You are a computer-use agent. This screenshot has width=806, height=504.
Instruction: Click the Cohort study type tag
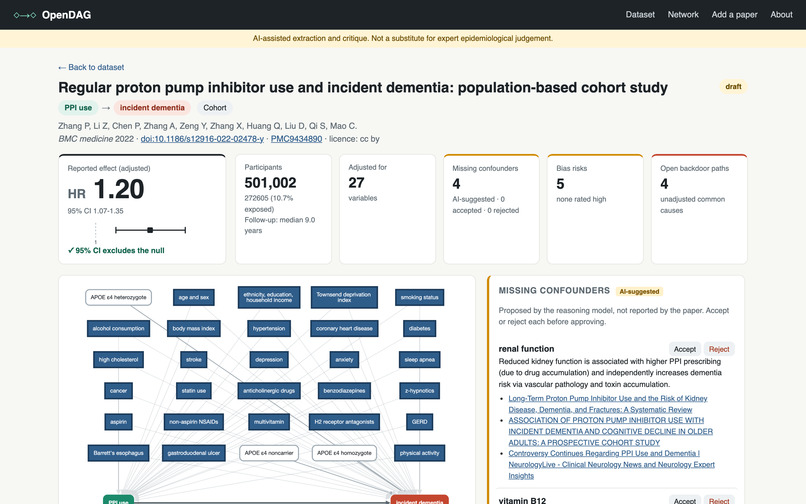tap(215, 107)
